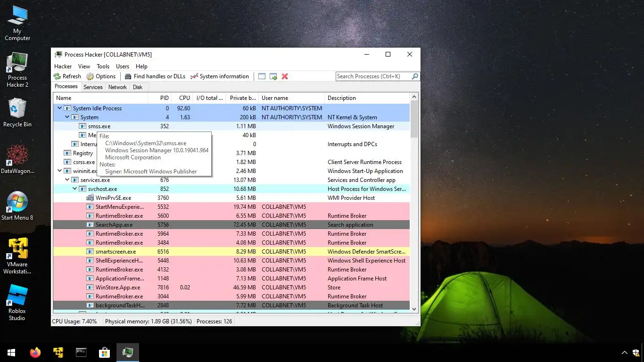Image resolution: width=644 pixels, height=362 pixels.
Task: Select the Recycle Bin desktop icon
Action: coord(17,113)
